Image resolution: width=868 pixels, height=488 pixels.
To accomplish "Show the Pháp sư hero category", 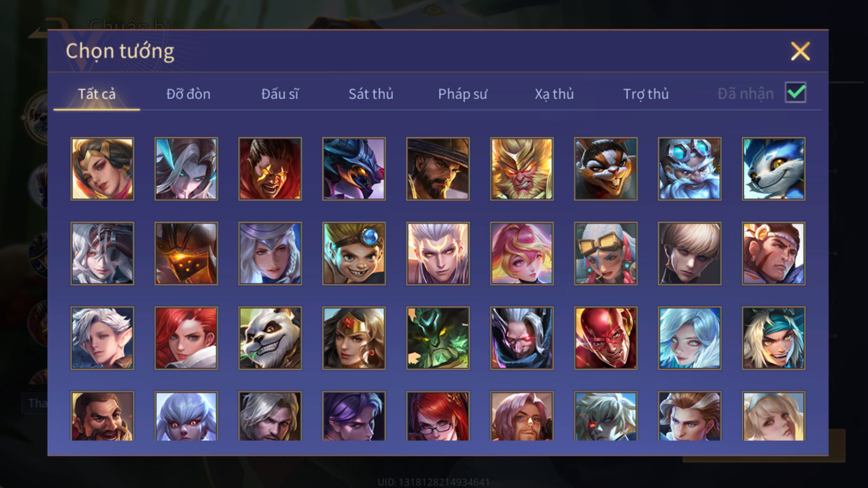I will pos(463,94).
